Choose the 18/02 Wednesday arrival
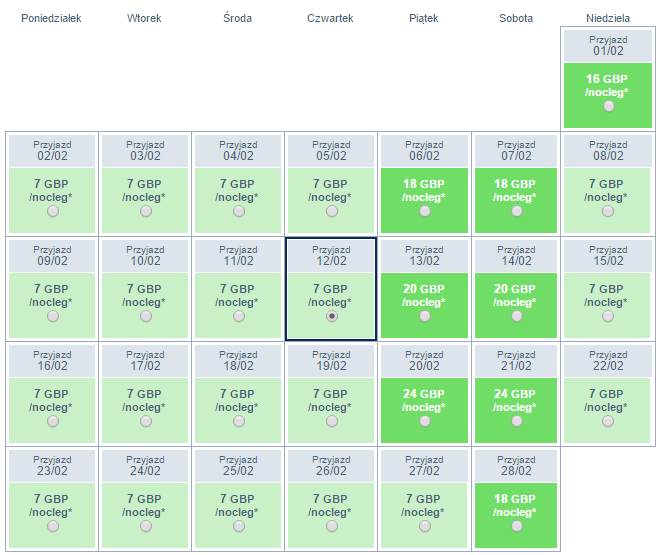 click(239, 421)
